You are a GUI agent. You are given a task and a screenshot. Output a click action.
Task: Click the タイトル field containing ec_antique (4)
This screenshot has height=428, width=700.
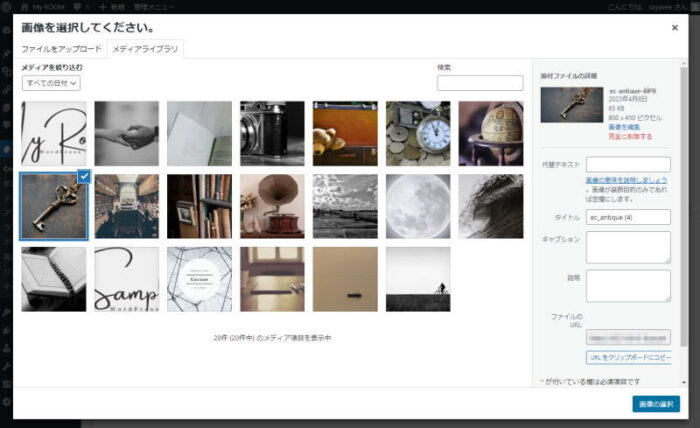coord(628,217)
